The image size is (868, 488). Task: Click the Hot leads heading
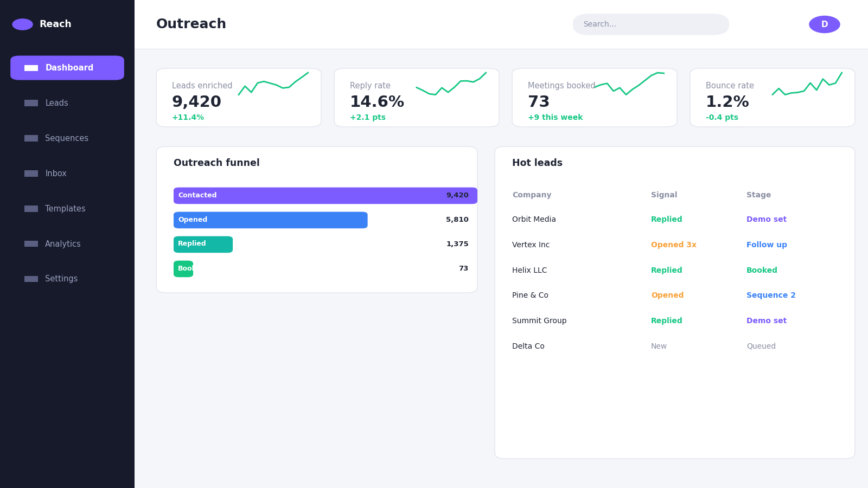(x=537, y=163)
